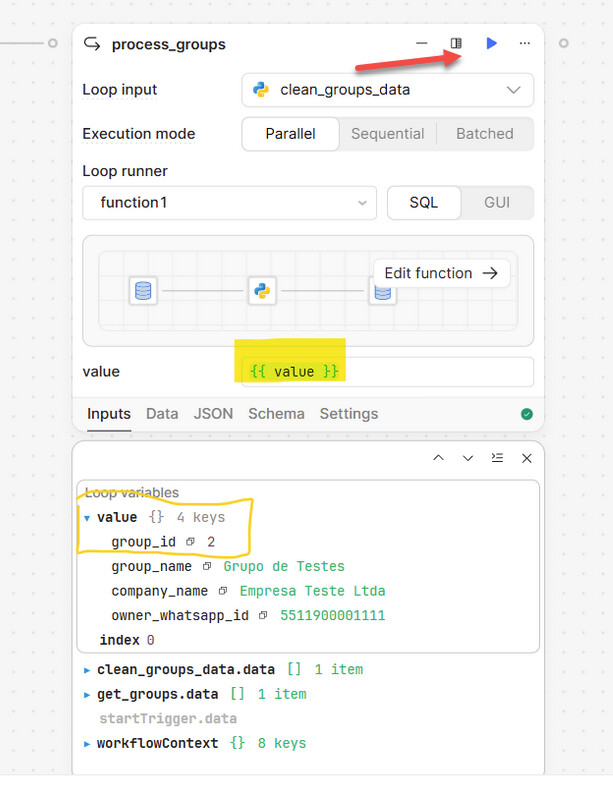Switch loop runner to GUI mode
The height and width of the screenshot is (785, 613).
pyautogui.click(x=497, y=202)
